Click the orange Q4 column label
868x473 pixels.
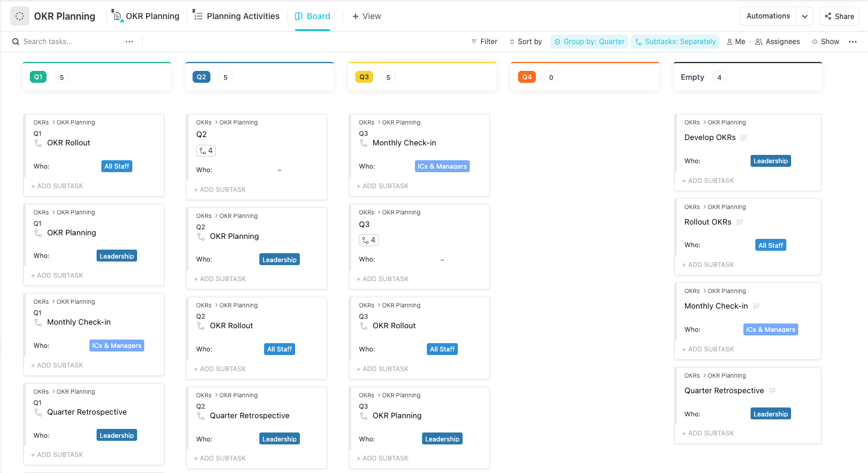[527, 77]
